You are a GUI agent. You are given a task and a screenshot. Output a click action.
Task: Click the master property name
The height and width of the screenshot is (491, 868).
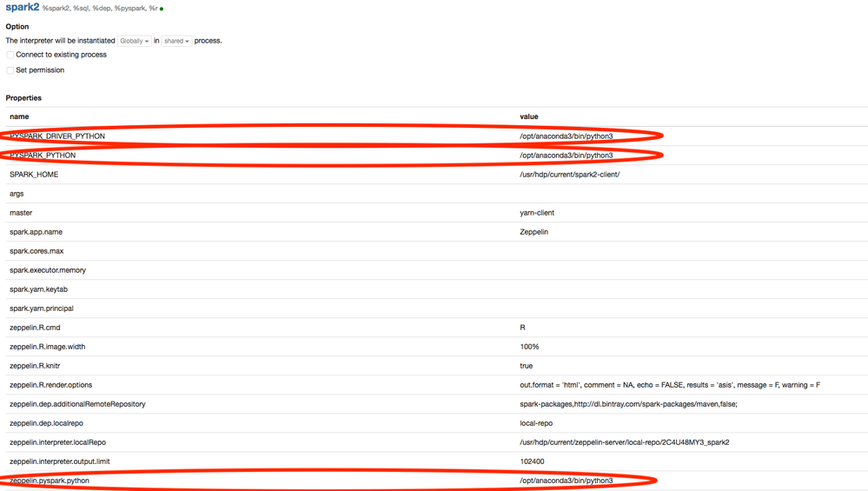[21, 213]
